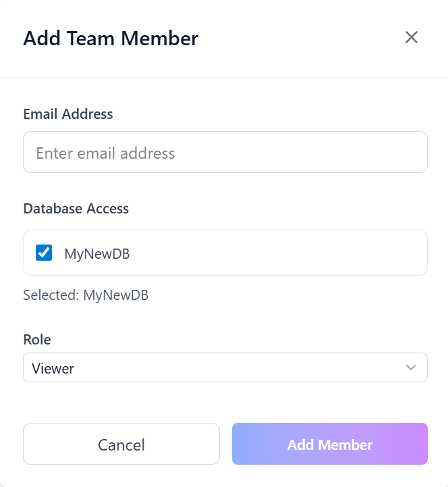
Task: Open the Role dropdown
Action: 225,367
